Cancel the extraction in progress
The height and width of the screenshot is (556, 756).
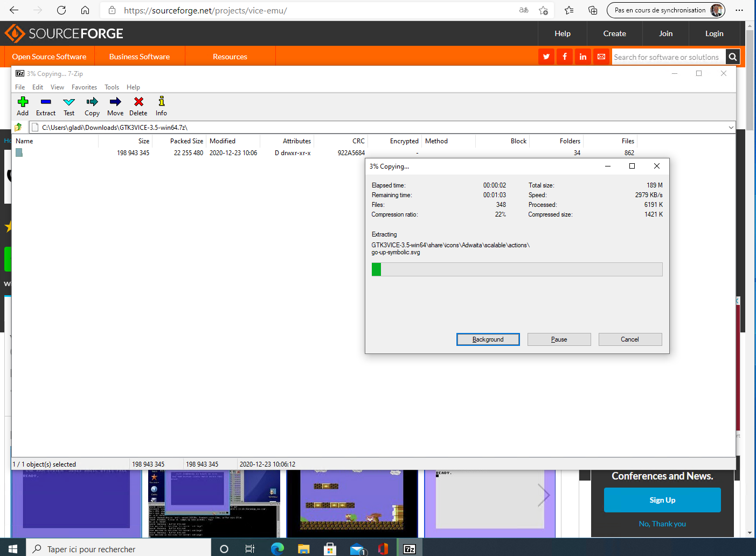tap(629, 339)
